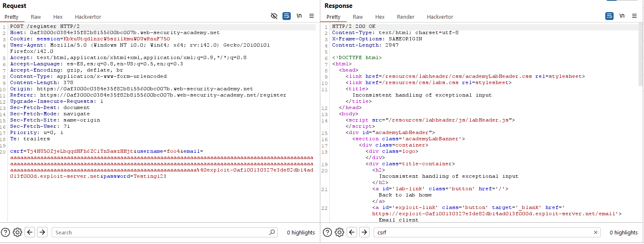
Task: Go to previous match in Request search
Action: point(30,232)
